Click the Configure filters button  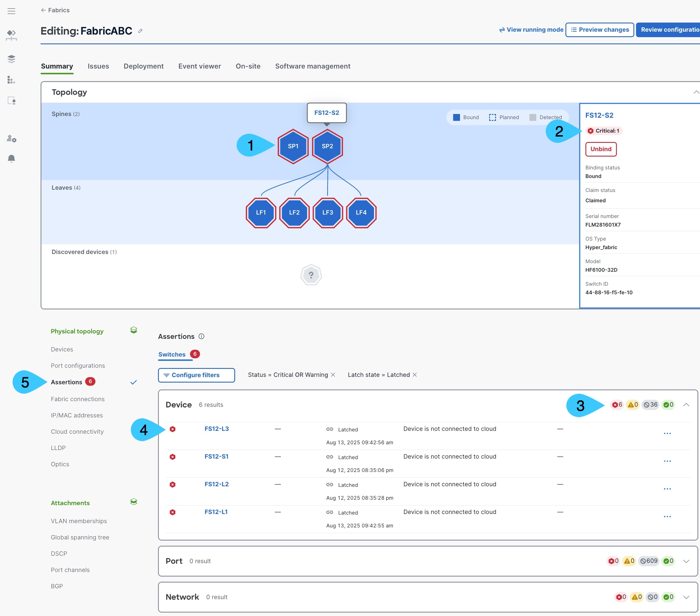(x=196, y=375)
